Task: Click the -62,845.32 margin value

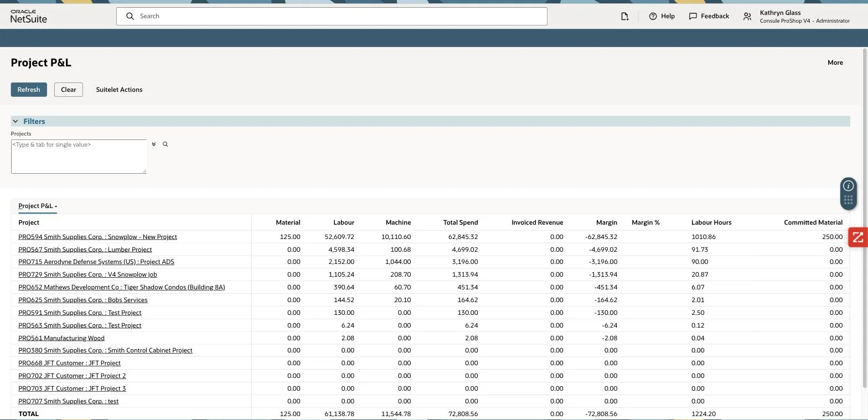Action: coord(601,237)
